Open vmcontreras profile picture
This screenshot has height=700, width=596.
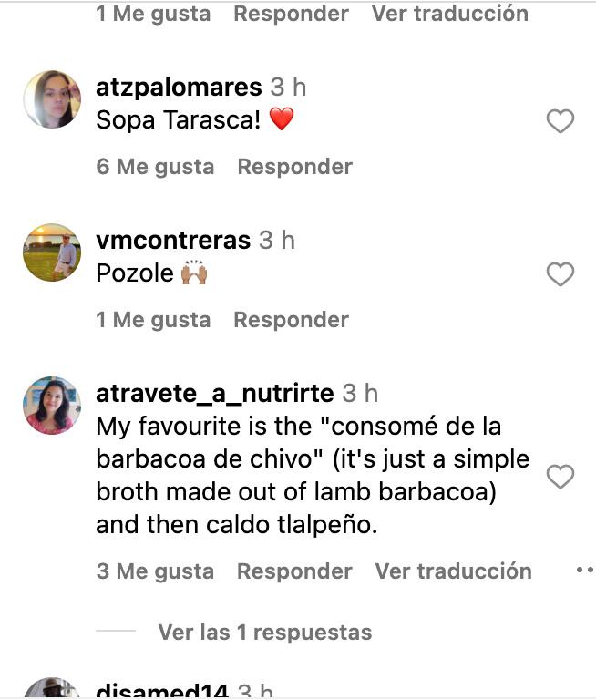(52, 252)
